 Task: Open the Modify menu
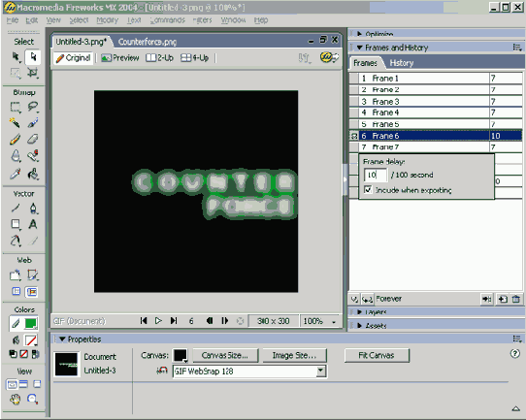click(108, 20)
